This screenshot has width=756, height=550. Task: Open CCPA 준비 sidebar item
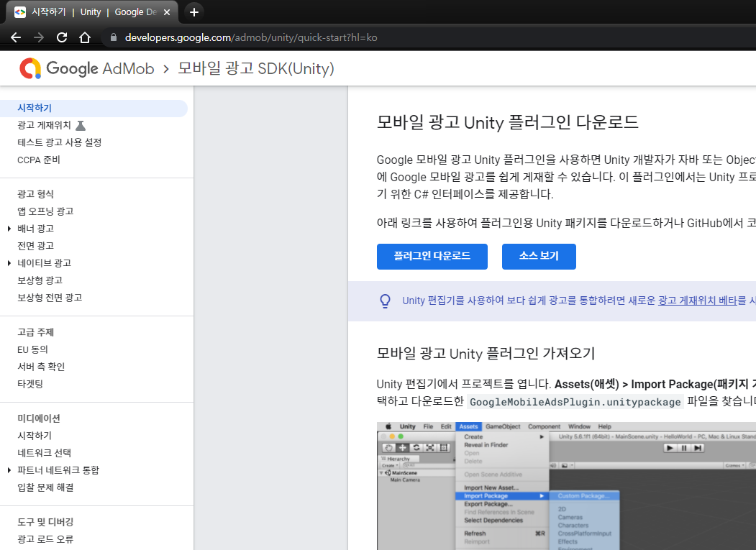39,160
